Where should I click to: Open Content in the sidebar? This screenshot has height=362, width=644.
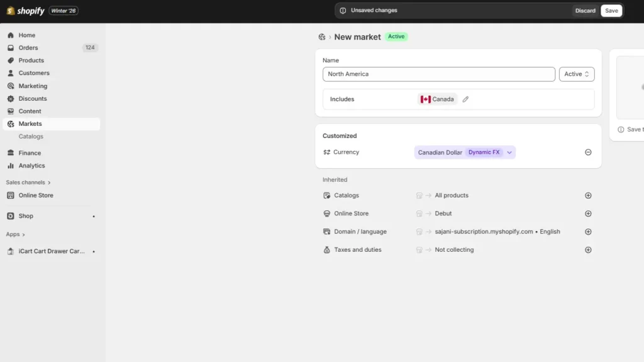[x=30, y=111]
